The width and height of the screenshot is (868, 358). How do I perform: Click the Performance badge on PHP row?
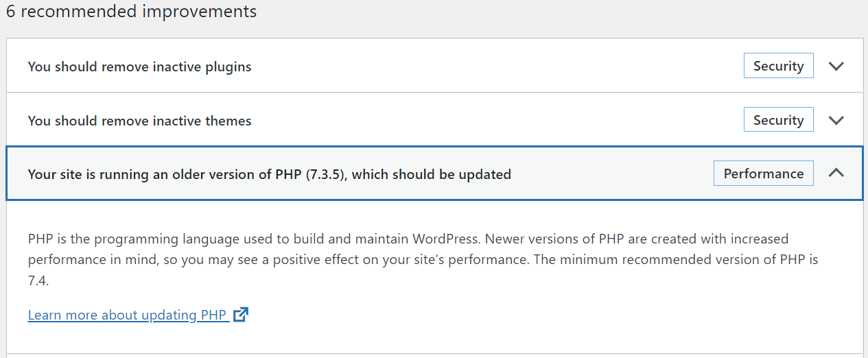coord(763,174)
